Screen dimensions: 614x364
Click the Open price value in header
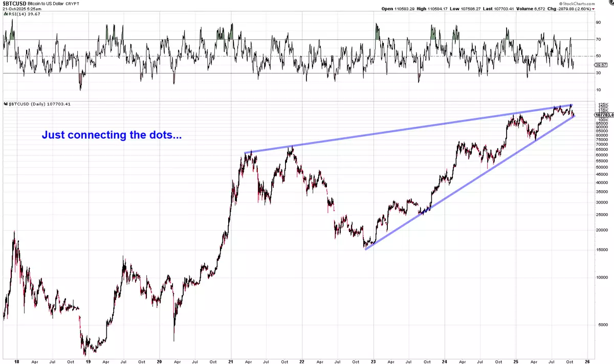401,9
